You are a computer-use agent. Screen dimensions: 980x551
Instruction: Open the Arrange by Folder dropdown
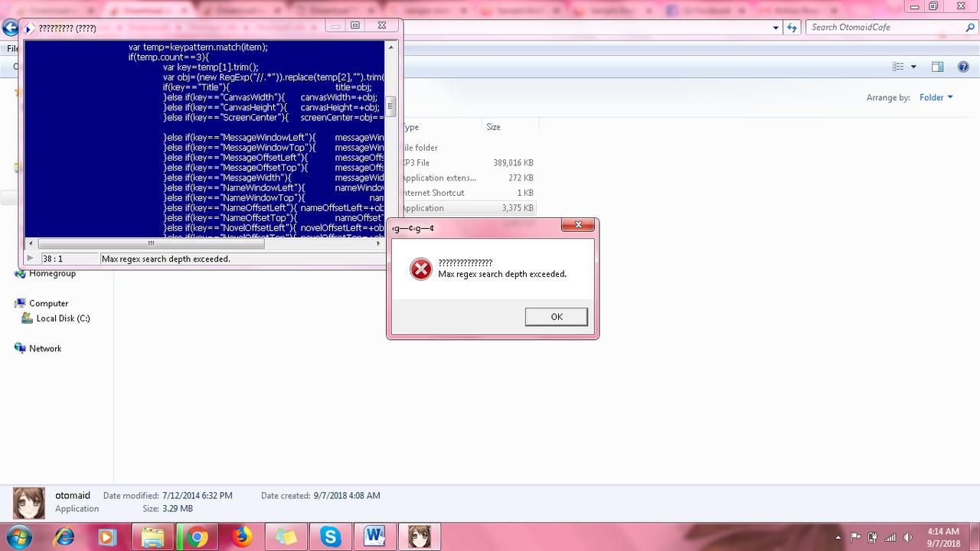[x=936, y=97]
